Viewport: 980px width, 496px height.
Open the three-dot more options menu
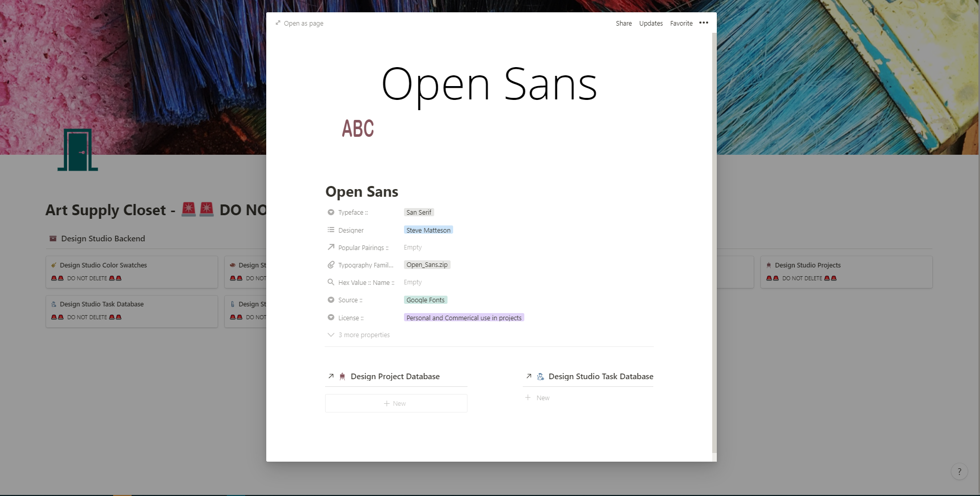pyautogui.click(x=704, y=23)
